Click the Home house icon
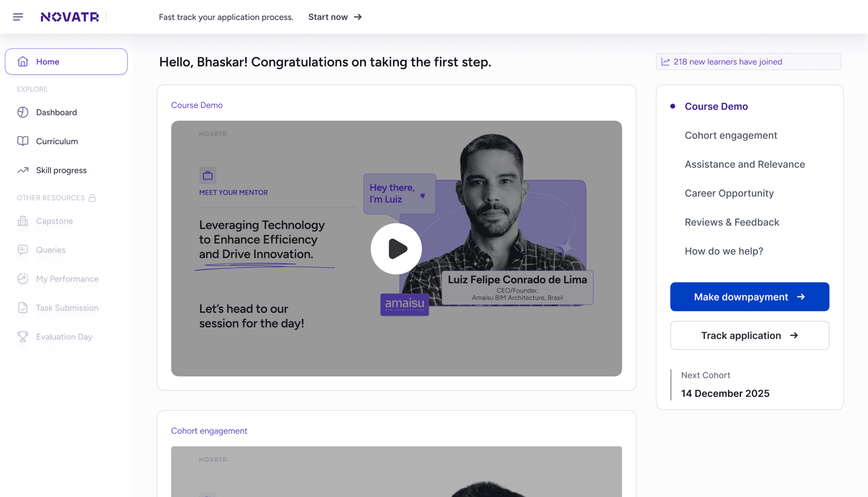 [x=23, y=61]
